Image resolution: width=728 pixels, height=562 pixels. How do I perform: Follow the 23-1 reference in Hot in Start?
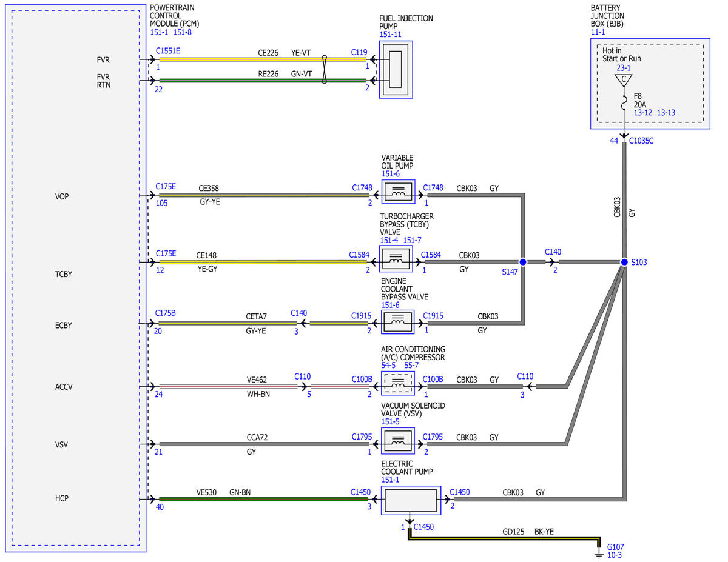click(x=624, y=68)
